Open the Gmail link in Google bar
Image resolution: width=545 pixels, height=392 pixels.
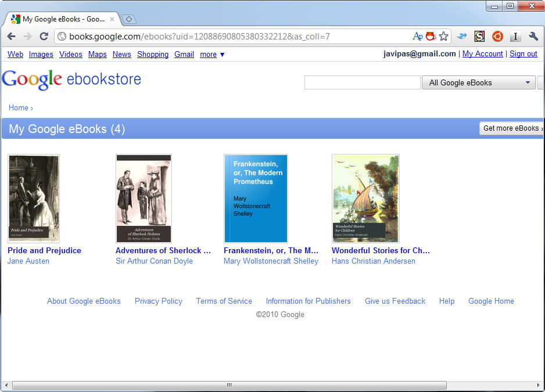coord(184,54)
